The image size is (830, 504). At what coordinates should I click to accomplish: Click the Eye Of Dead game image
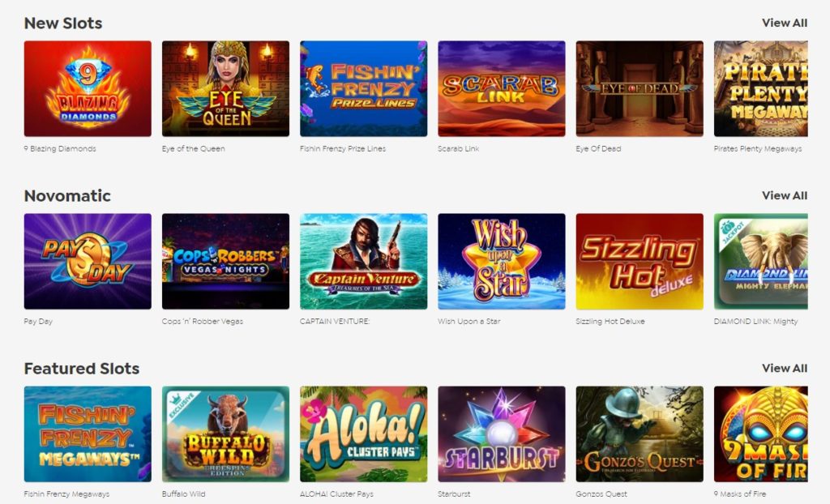click(x=640, y=88)
